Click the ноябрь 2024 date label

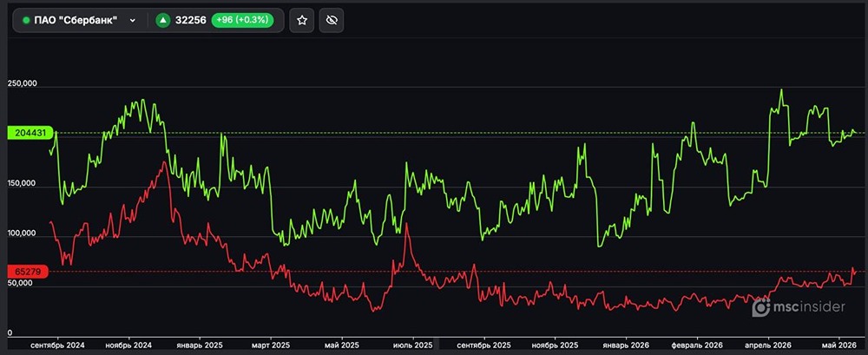[x=128, y=345]
